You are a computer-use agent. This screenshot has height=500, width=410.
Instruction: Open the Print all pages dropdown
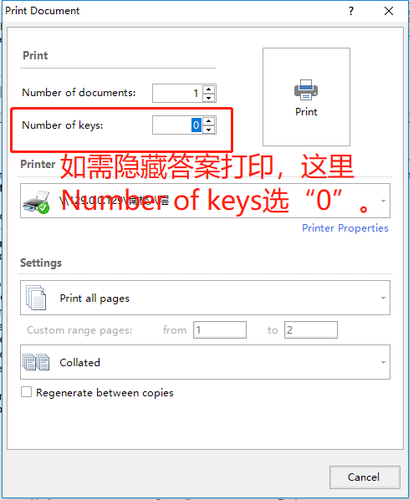pyautogui.click(x=205, y=298)
